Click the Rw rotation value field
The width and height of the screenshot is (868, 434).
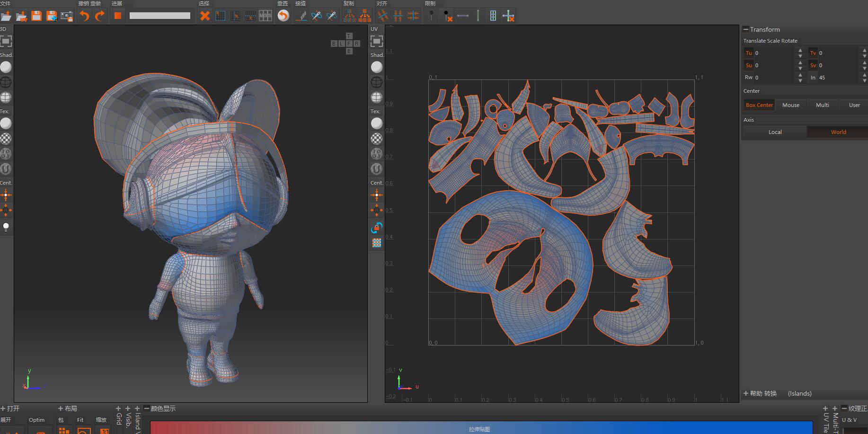click(775, 78)
